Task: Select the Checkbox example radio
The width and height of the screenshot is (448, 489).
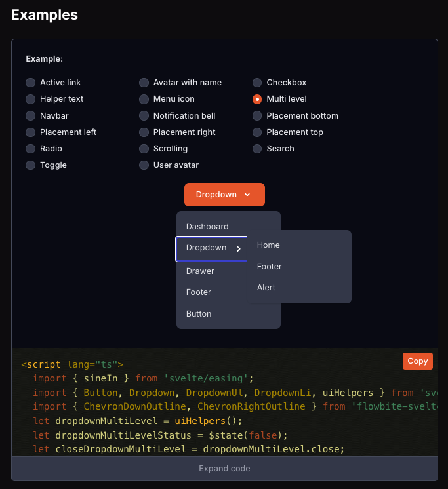Action: [x=257, y=83]
